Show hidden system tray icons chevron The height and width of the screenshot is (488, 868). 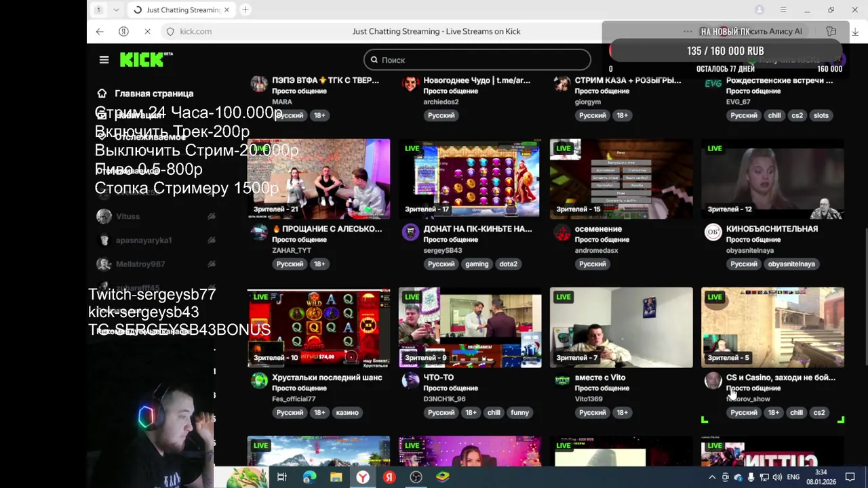tap(712, 477)
